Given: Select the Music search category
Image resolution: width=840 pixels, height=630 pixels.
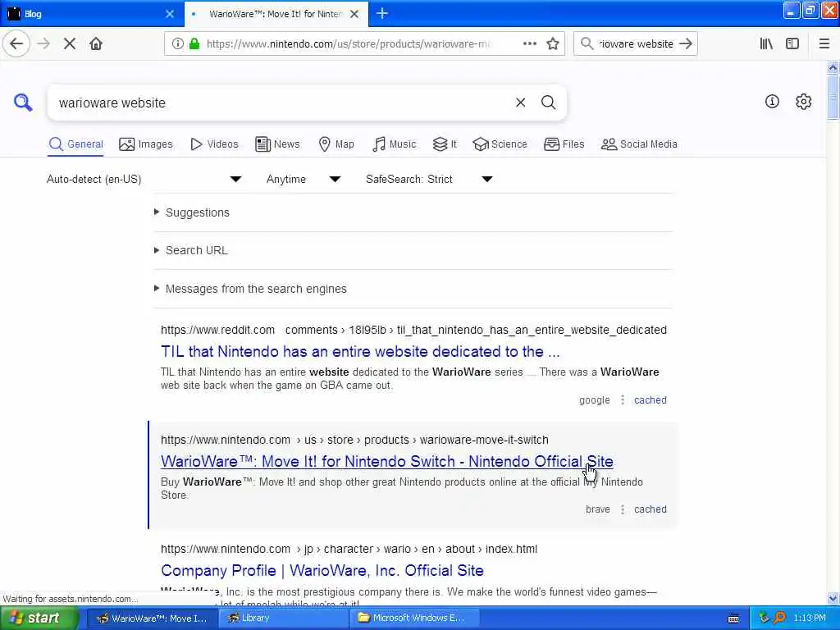Looking at the screenshot, I should tap(394, 144).
